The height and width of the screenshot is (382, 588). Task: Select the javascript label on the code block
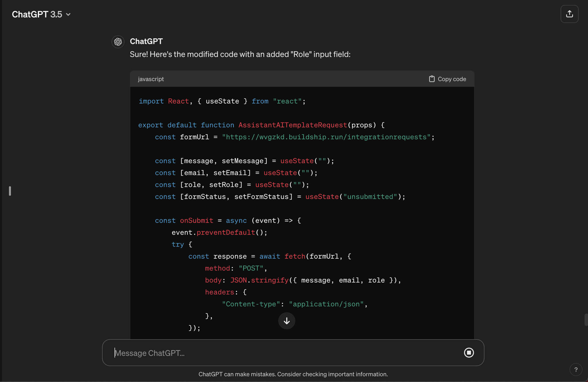(x=151, y=79)
